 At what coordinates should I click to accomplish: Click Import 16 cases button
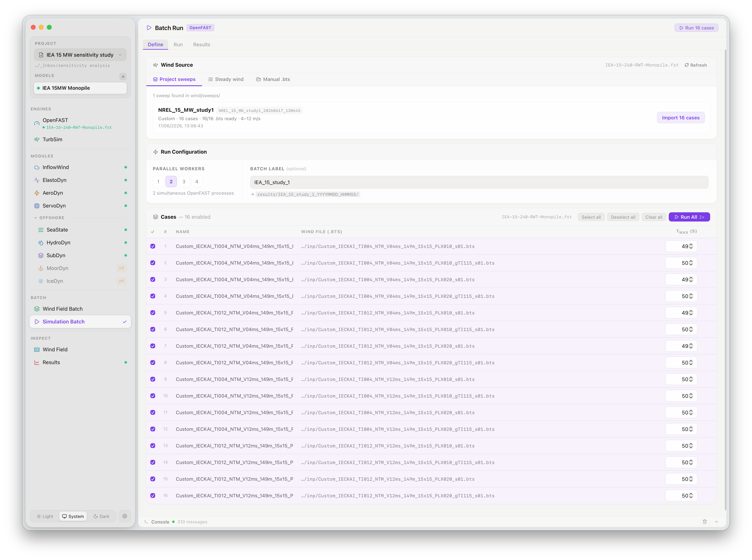click(681, 118)
